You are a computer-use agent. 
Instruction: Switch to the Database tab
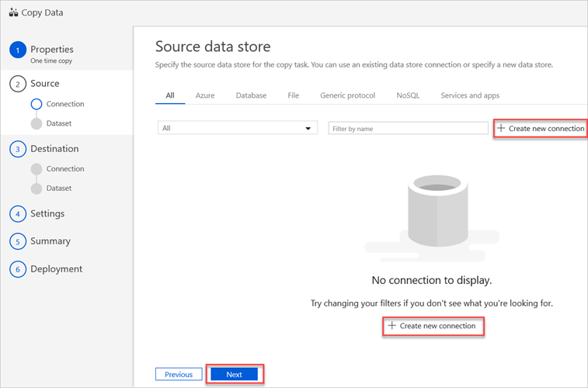(x=251, y=95)
